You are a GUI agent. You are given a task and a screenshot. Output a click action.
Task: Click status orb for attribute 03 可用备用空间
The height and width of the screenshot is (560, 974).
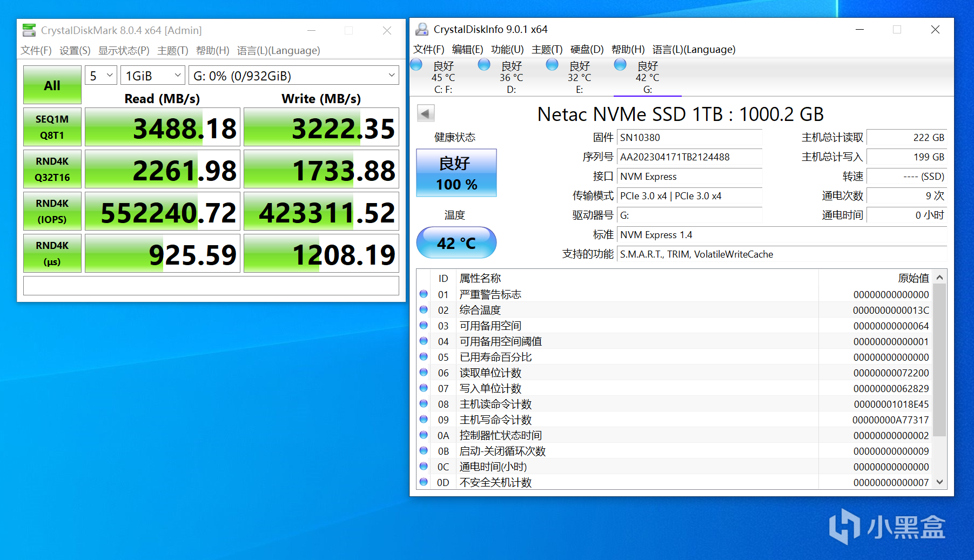point(424,326)
